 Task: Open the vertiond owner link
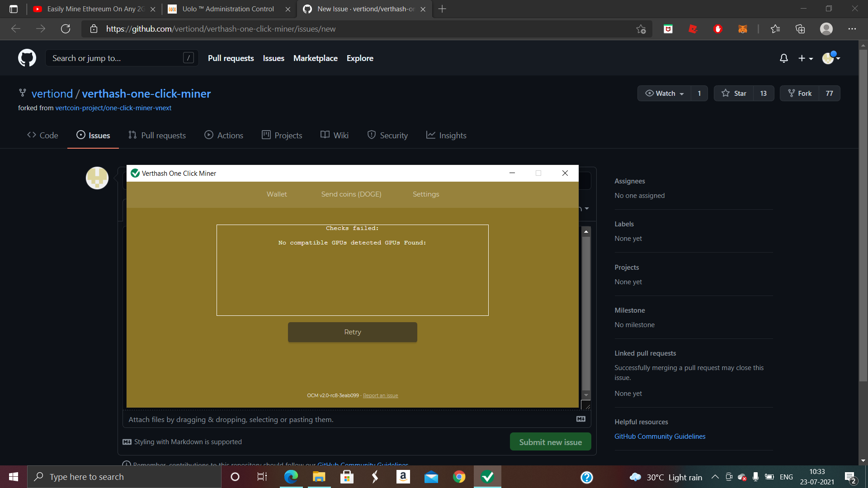52,94
